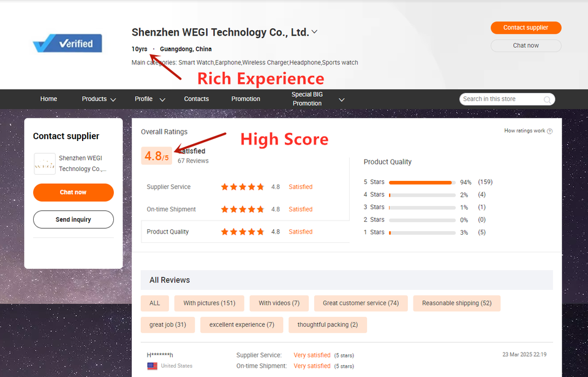The height and width of the screenshot is (377, 588).
Task: Click the United States flag icon
Action: (153, 366)
